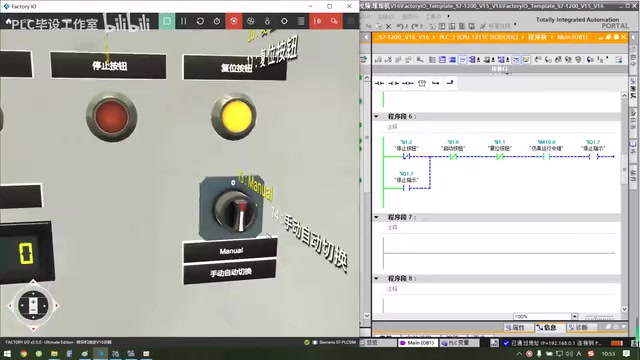
Task: Select the %M10.0 contact in network 6
Action: point(547,156)
